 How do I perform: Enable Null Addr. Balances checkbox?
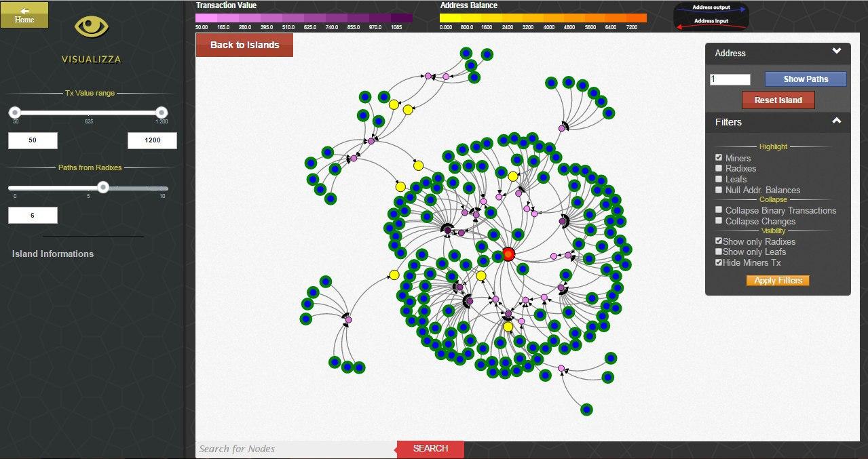(719, 190)
